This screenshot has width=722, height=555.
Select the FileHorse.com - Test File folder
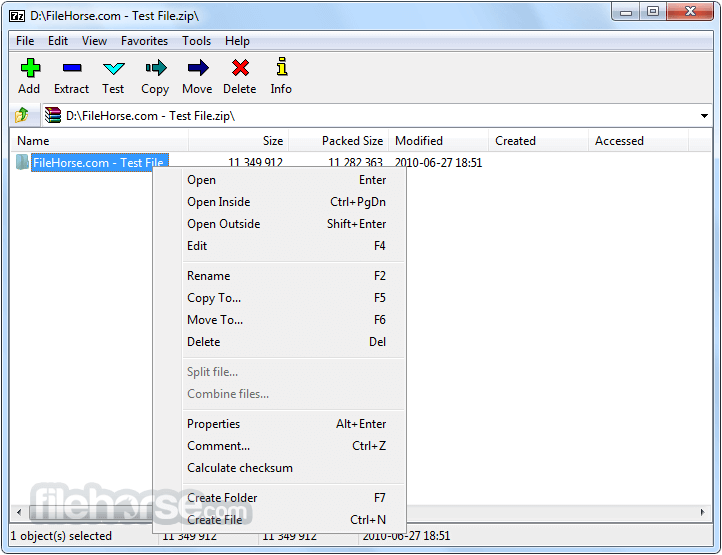tap(98, 163)
